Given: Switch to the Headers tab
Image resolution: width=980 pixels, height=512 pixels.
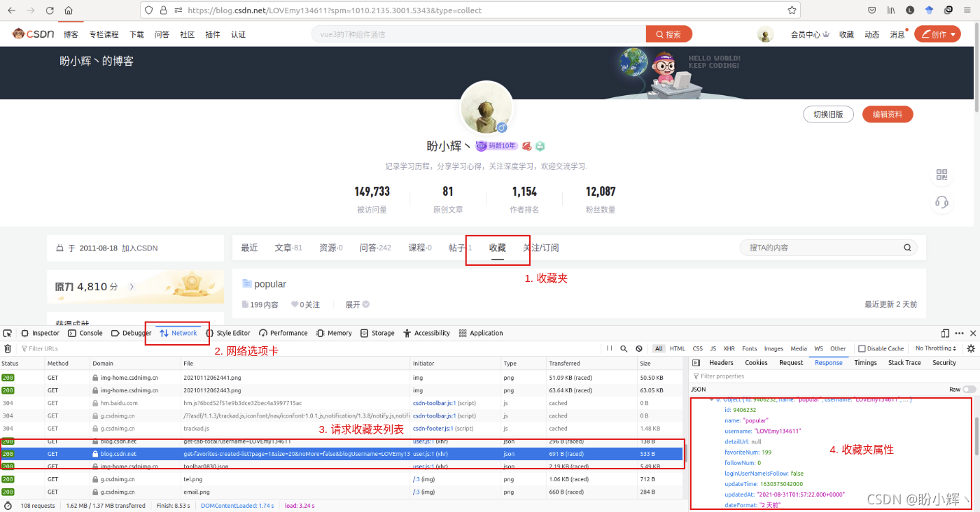Looking at the screenshot, I should tap(721, 363).
